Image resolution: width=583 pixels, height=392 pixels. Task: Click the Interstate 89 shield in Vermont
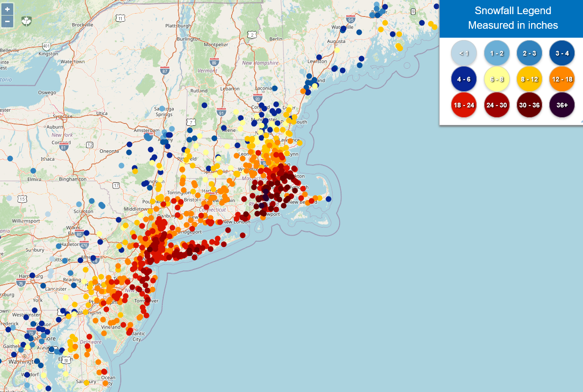pyautogui.click(x=215, y=62)
